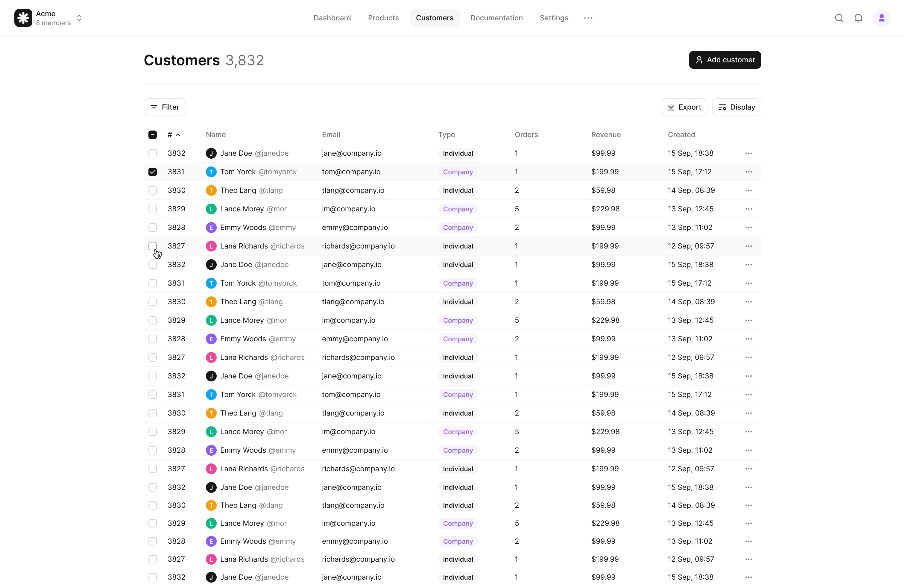The height and width of the screenshot is (588, 905).
Task: Go to the Documentation tab
Action: [496, 18]
